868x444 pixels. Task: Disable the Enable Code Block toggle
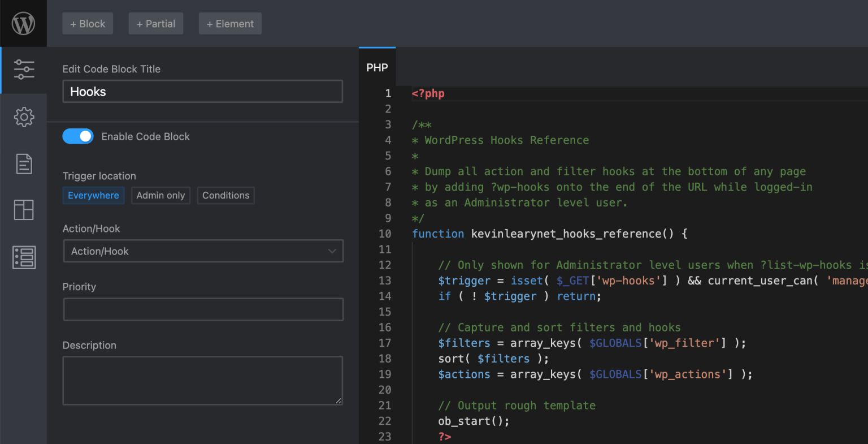(78, 136)
